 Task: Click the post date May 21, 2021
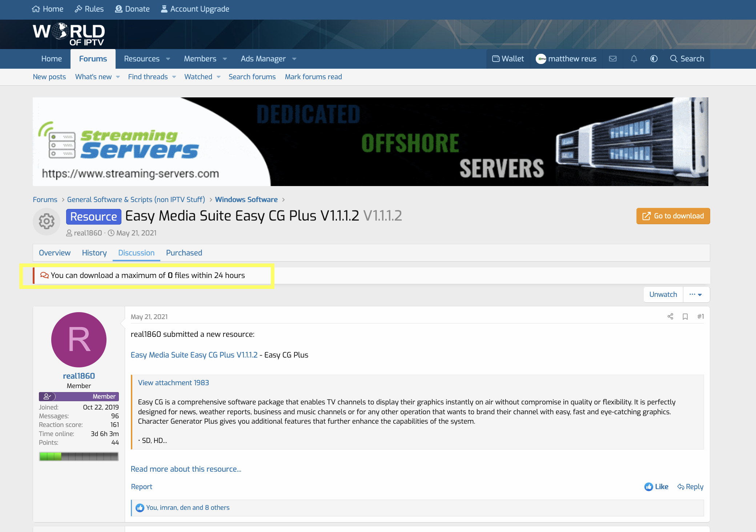pos(149,317)
